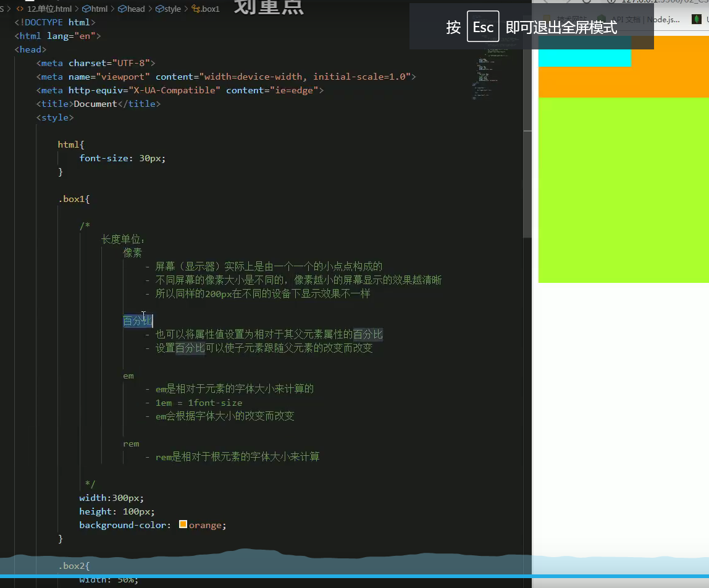Viewport: 709px width, 588px height.
Task: Click the 长度单位 comment heading
Action: click(122, 239)
